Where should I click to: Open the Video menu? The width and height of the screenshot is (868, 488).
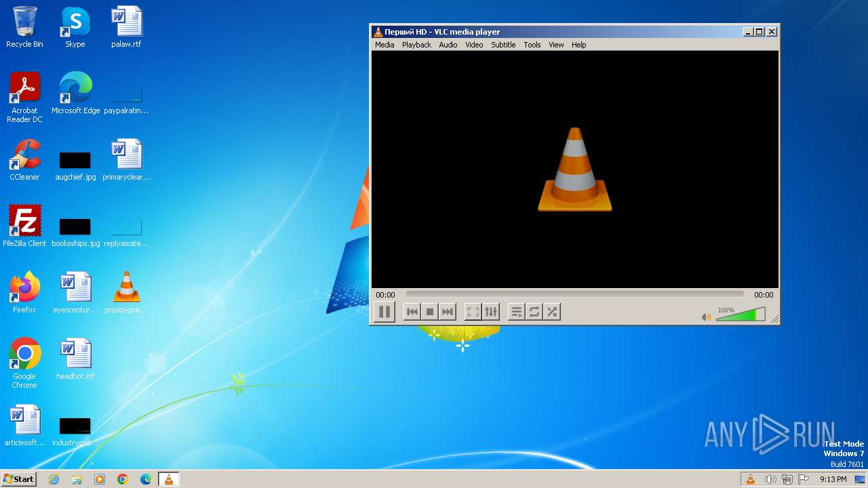coord(474,45)
